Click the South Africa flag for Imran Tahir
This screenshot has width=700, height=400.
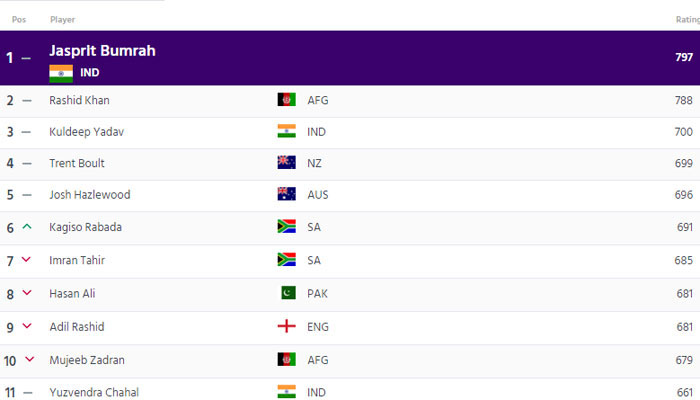pyautogui.click(x=286, y=260)
